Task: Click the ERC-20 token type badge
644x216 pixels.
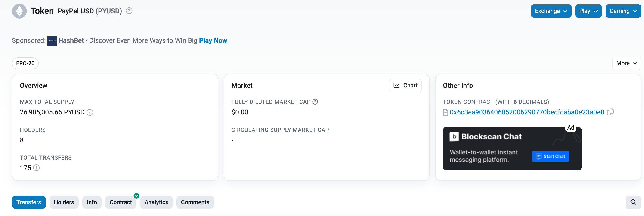Action: [25, 63]
